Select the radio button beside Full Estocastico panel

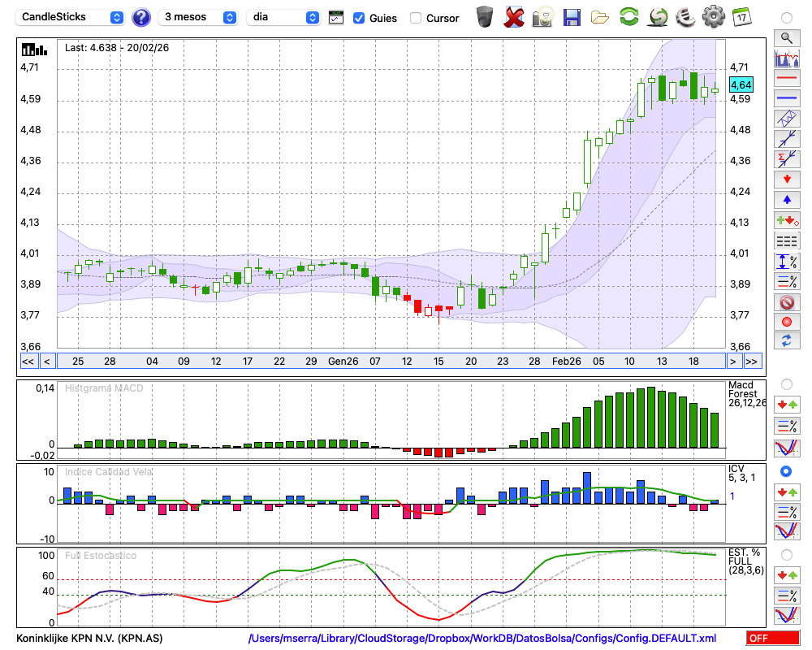pos(786,555)
